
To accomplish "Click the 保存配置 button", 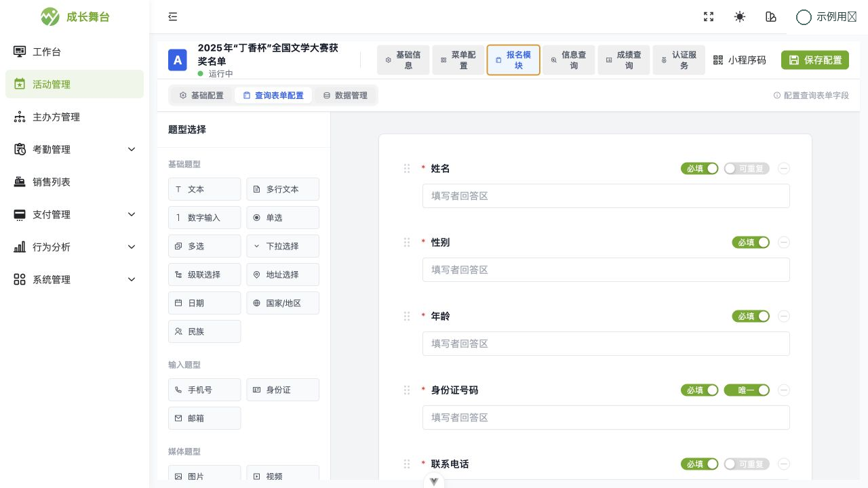I will pos(815,60).
